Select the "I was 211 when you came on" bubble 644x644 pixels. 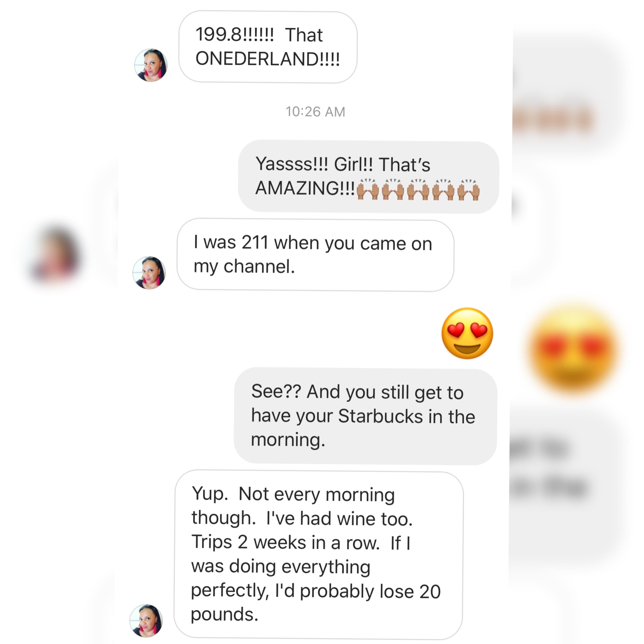point(315,255)
